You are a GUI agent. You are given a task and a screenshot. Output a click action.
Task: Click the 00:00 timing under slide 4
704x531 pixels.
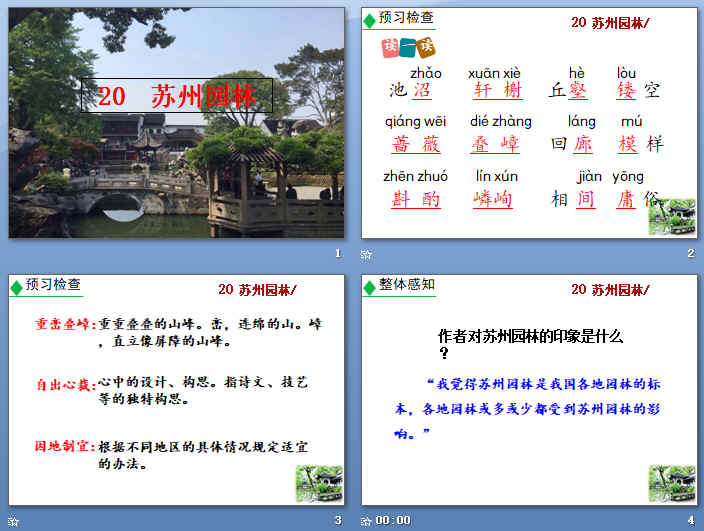point(393,520)
